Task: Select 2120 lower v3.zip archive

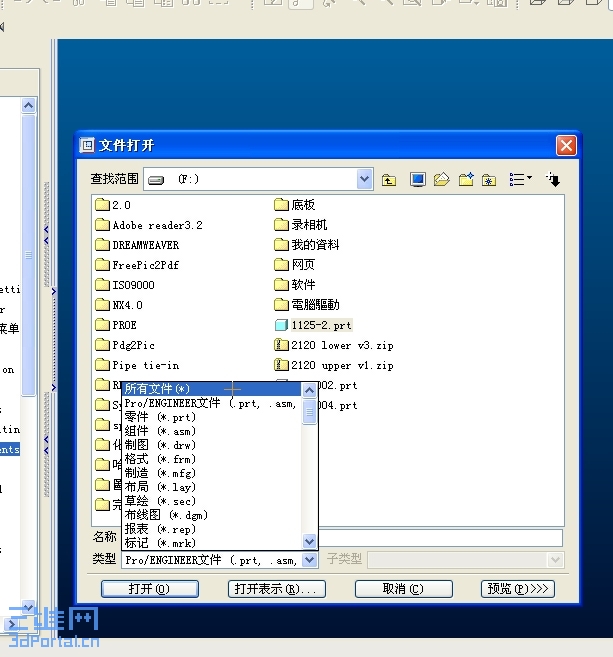Action: (334, 345)
